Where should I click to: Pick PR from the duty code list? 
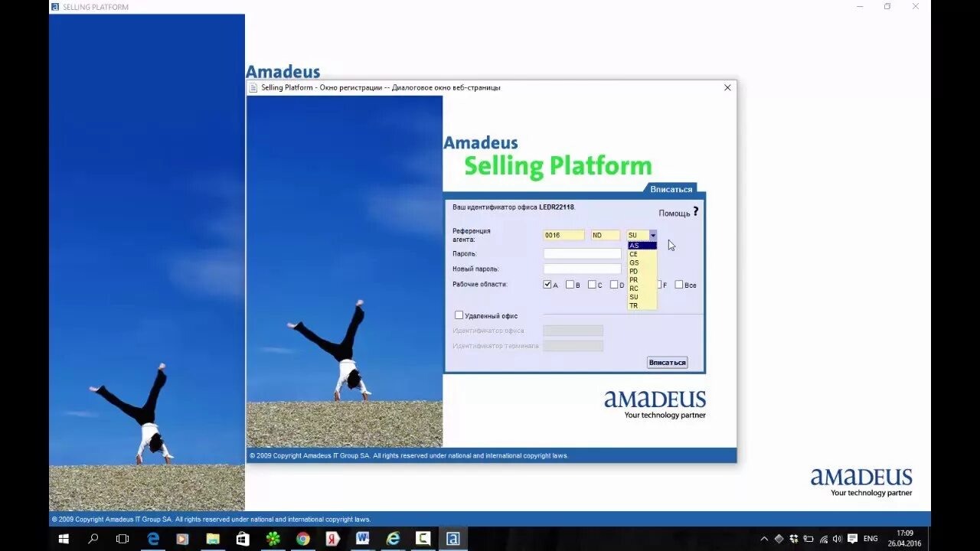642,280
